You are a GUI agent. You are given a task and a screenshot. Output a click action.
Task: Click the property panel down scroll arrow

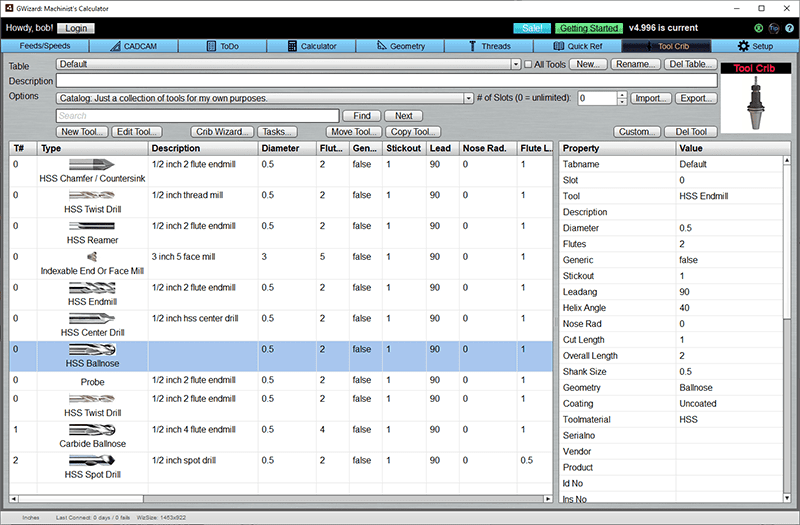(787, 498)
